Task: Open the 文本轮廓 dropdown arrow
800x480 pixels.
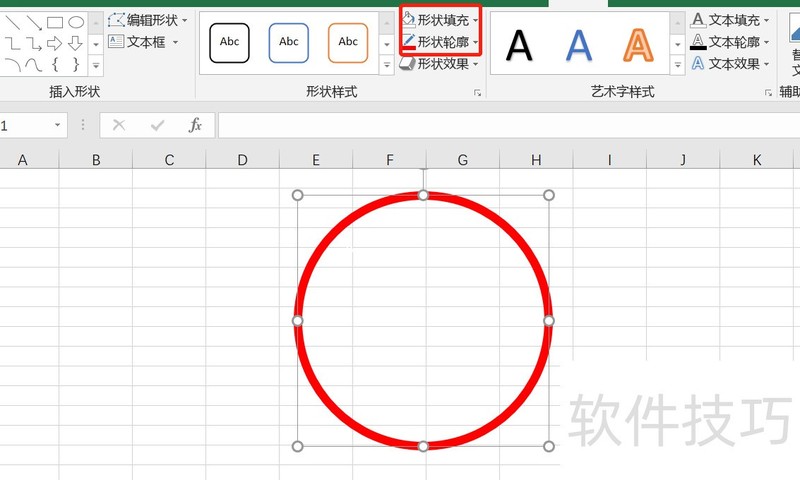Action: pyautogui.click(x=766, y=42)
